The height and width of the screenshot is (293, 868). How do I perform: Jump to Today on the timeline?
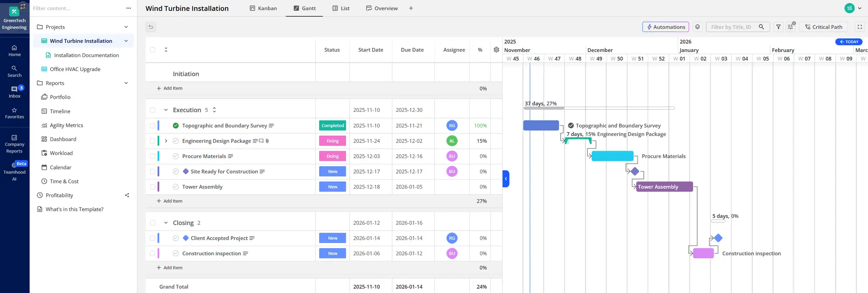pos(849,41)
